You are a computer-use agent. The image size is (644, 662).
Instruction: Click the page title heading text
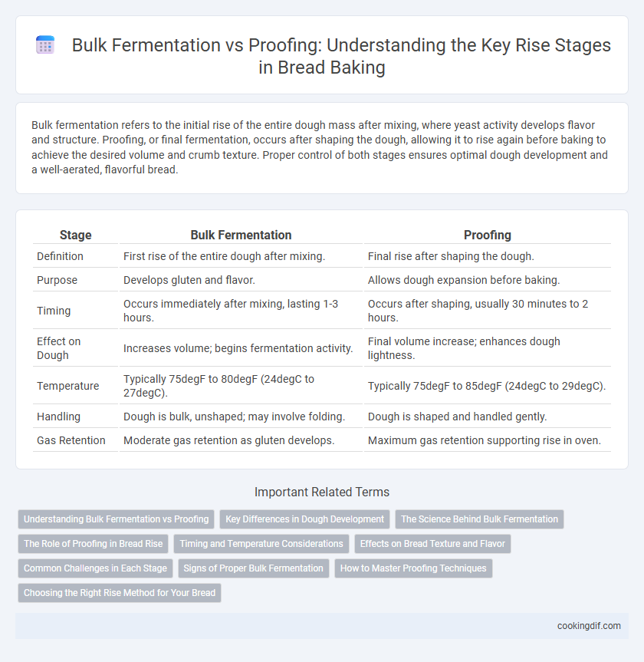pyautogui.click(x=341, y=56)
